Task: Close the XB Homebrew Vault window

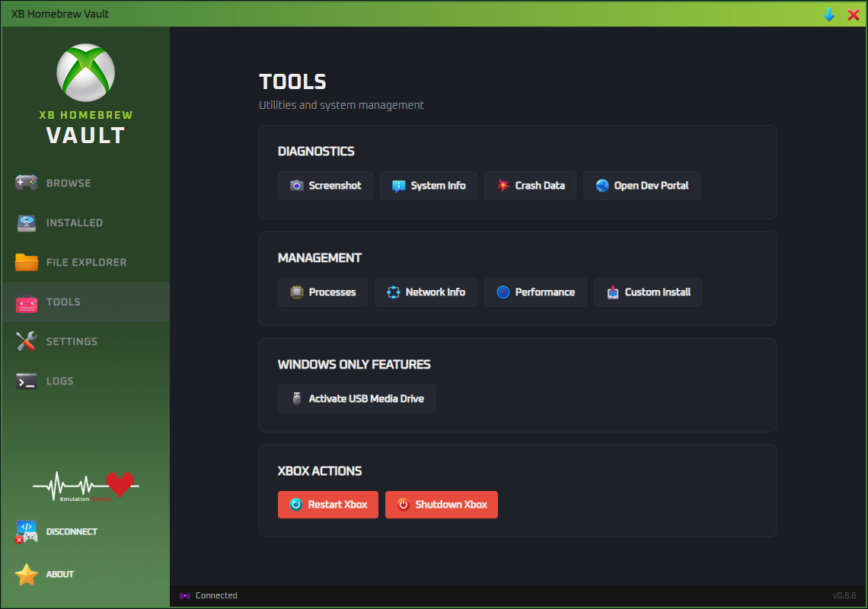Action: 853,14
